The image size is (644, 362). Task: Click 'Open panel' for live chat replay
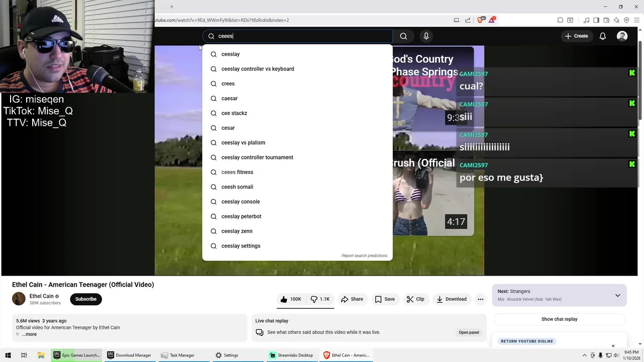pos(468,332)
